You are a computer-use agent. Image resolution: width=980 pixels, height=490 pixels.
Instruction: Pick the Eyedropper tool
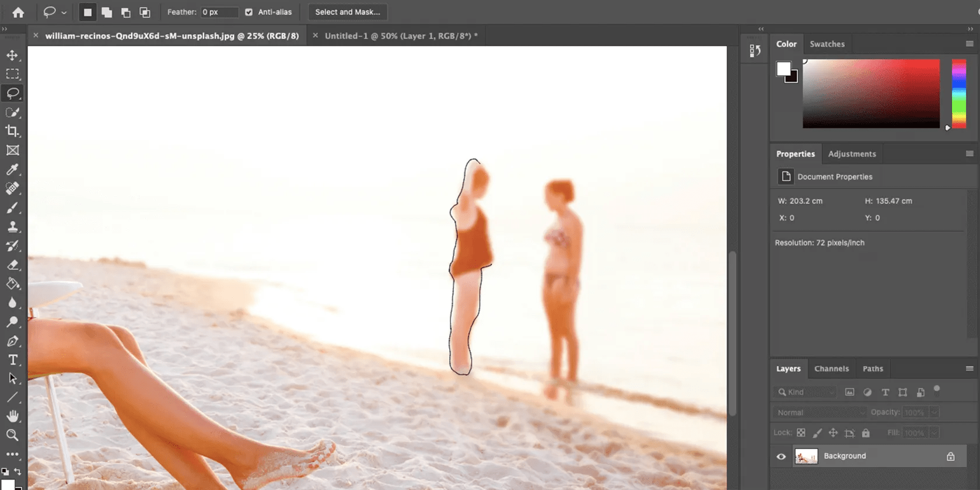[12, 170]
